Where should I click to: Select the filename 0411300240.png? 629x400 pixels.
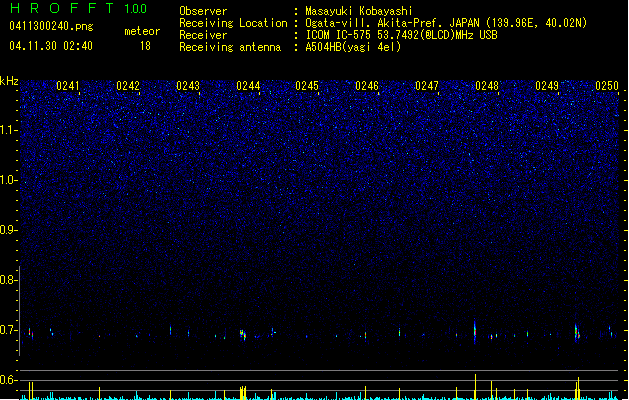(x=51, y=26)
